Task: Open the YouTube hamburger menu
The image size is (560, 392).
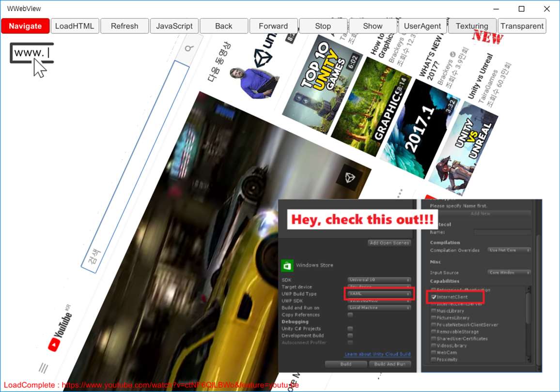Action: [44, 368]
